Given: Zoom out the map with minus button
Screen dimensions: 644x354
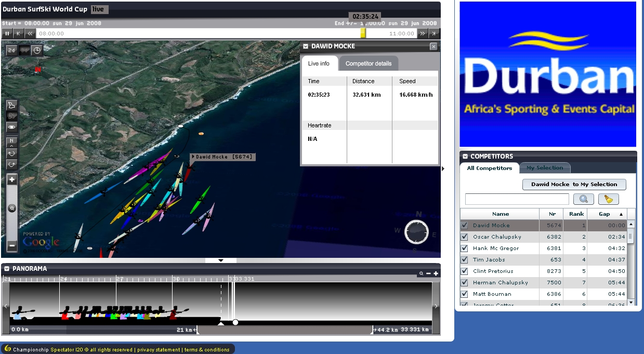Looking at the screenshot, I should click(x=12, y=245).
